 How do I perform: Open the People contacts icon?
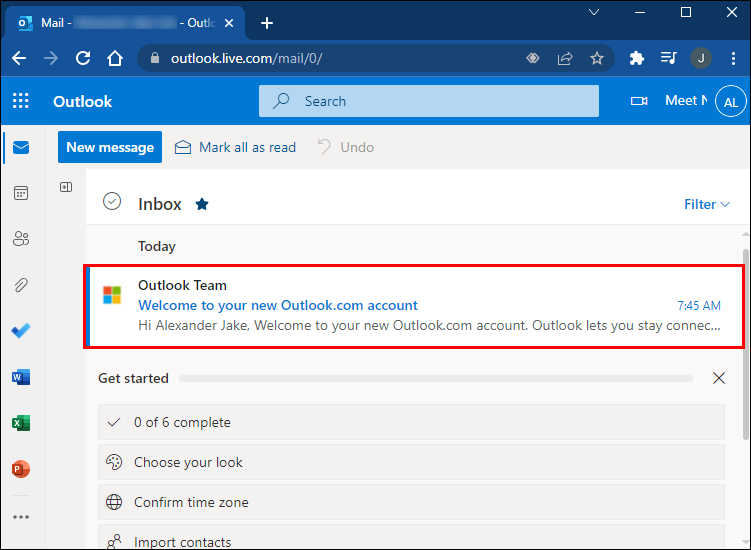point(21,239)
